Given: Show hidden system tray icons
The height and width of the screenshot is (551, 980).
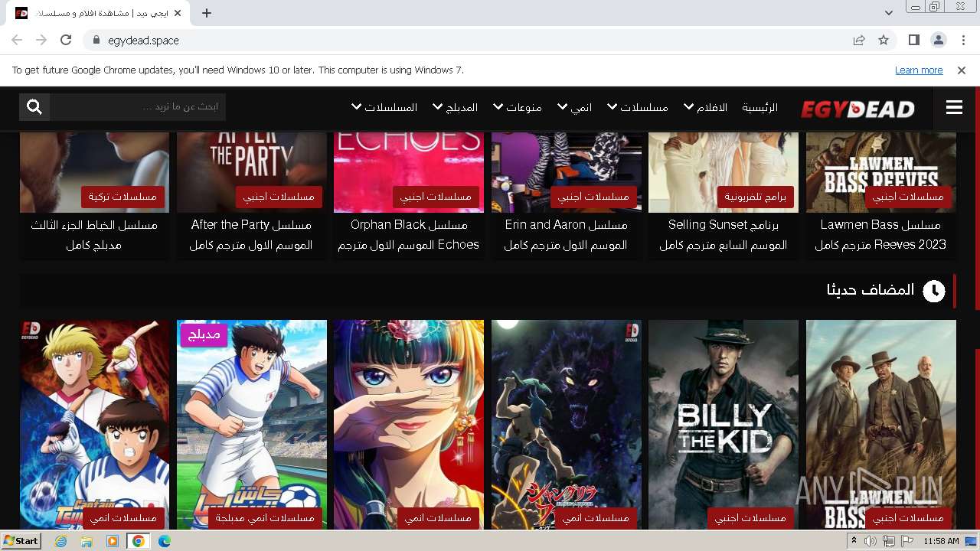Looking at the screenshot, I should point(854,541).
